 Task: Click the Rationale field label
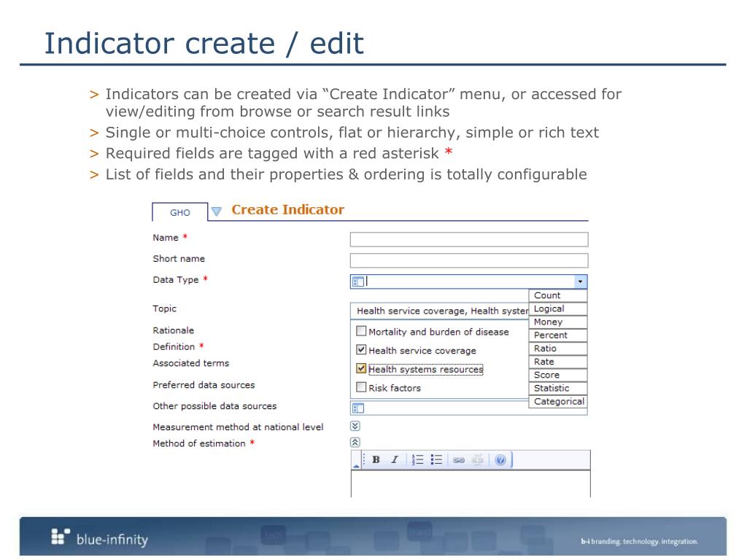[174, 330]
